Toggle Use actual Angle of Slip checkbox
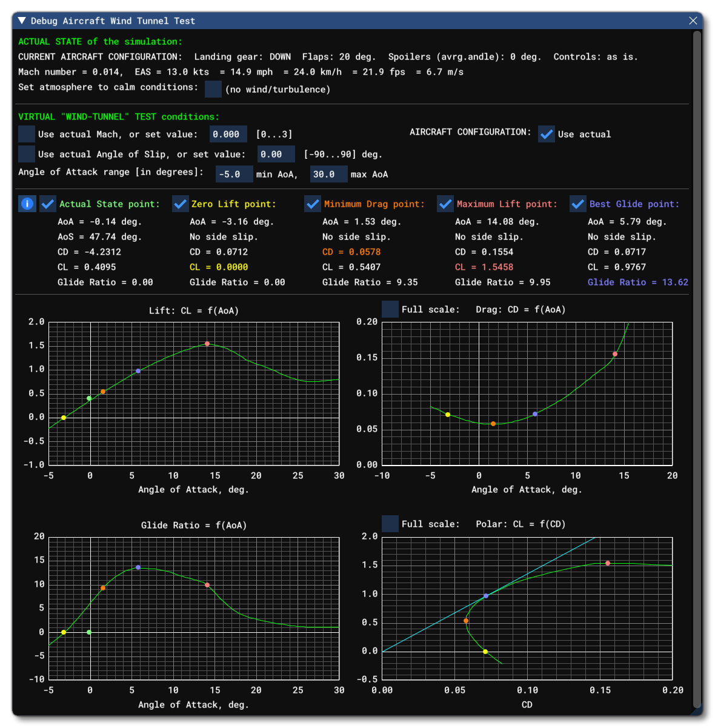 coord(27,155)
